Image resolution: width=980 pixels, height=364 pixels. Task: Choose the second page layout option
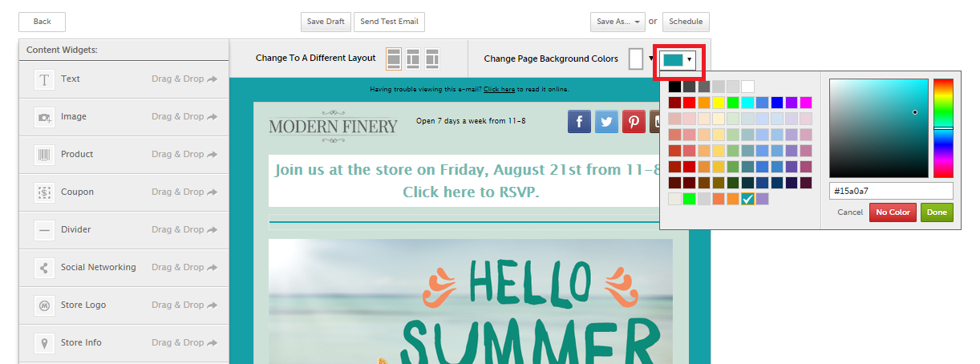[x=413, y=59]
